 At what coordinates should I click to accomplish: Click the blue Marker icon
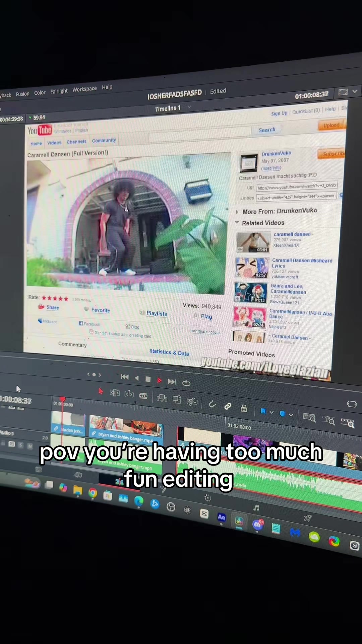pyautogui.click(x=282, y=414)
